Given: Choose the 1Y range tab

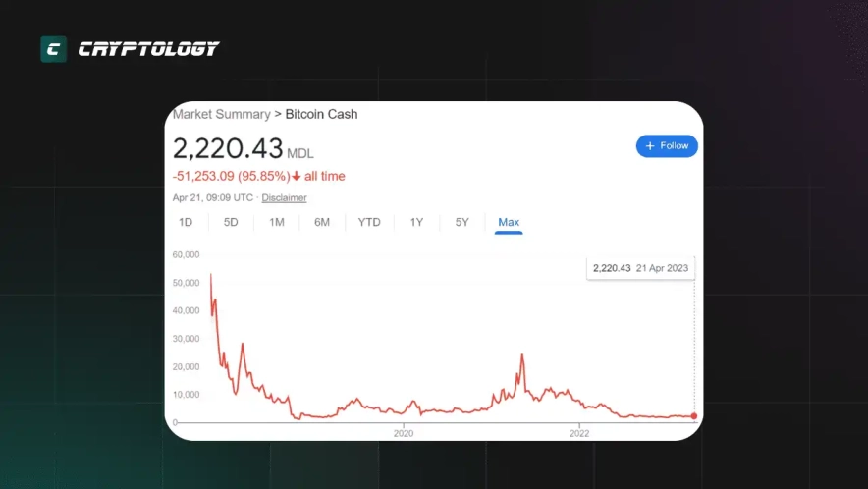Looking at the screenshot, I should tap(416, 222).
